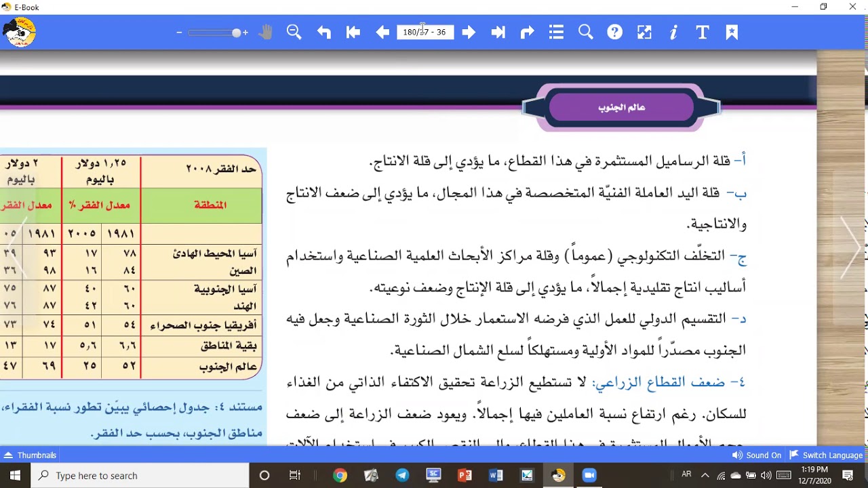
Task: Open Word from taskbar
Action: click(x=496, y=475)
